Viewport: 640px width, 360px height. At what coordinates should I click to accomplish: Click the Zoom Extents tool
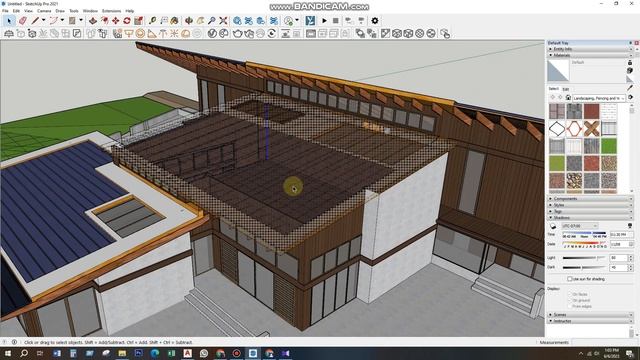point(223,20)
